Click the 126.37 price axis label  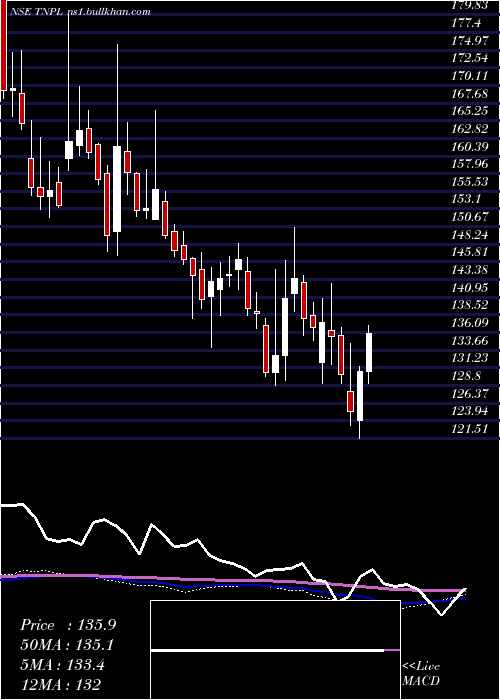pos(469,394)
